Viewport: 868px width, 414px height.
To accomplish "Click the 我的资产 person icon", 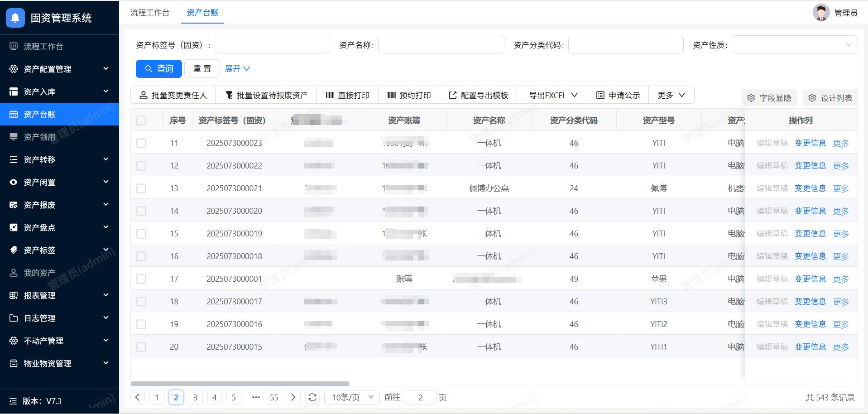I will 14,273.
